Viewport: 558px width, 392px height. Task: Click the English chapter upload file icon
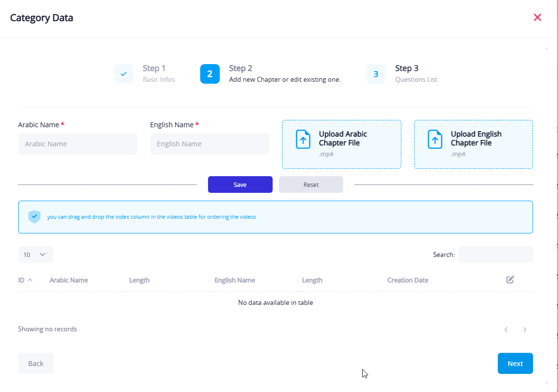[435, 139]
